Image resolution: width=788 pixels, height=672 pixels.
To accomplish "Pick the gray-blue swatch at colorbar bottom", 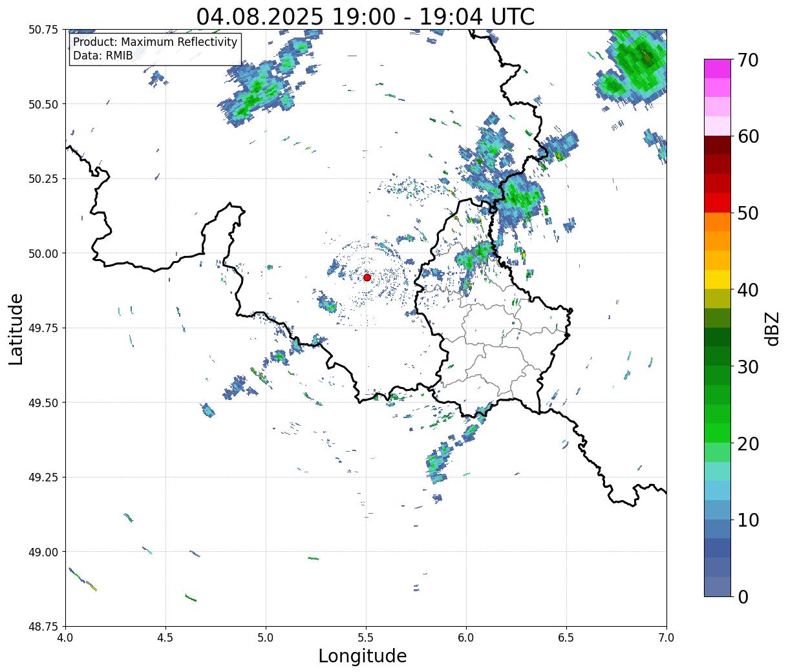I will point(718,587).
